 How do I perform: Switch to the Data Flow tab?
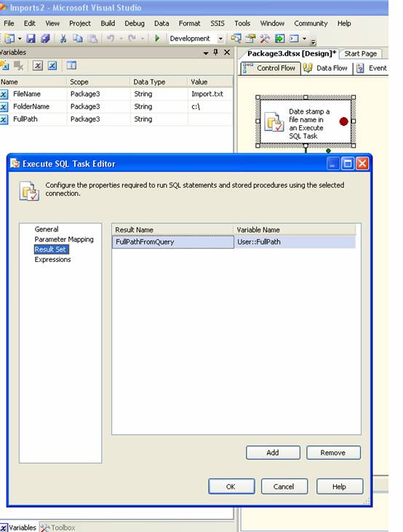[x=327, y=68]
